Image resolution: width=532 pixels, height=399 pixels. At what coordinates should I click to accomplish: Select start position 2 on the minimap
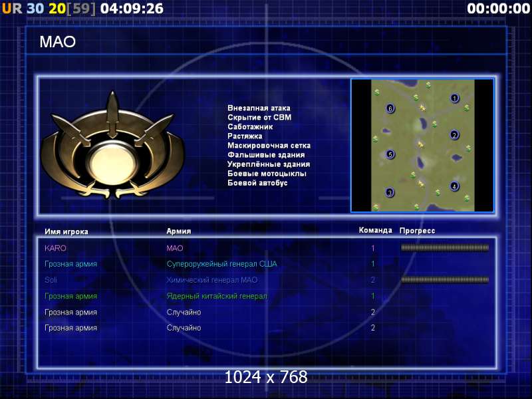point(454,135)
